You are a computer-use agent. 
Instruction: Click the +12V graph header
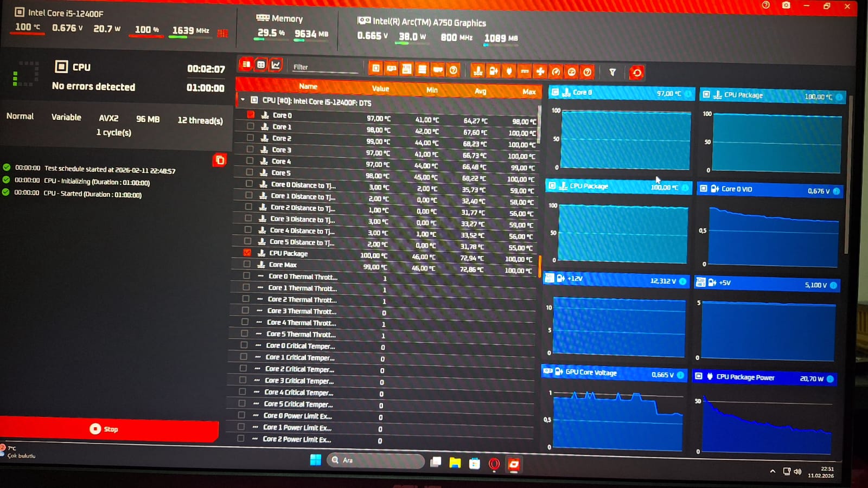[x=617, y=280]
